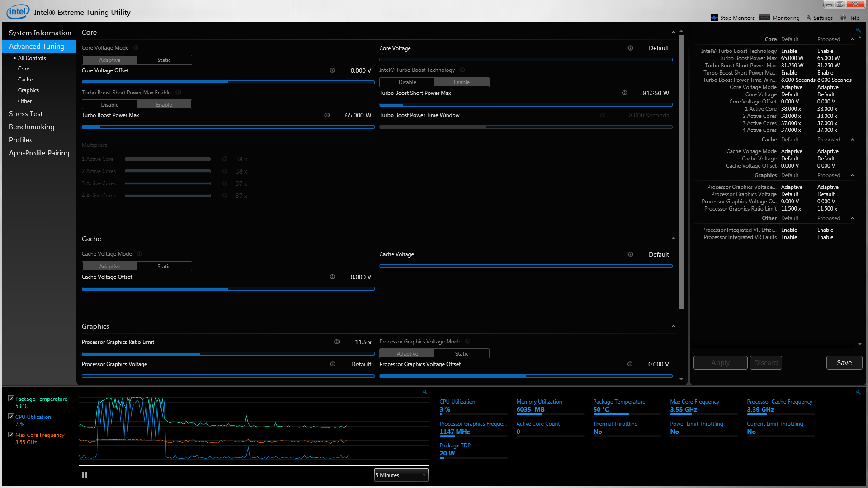Screen dimensions: 868x488
Task: Open Profiles page
Action: (x=21, y=140)
